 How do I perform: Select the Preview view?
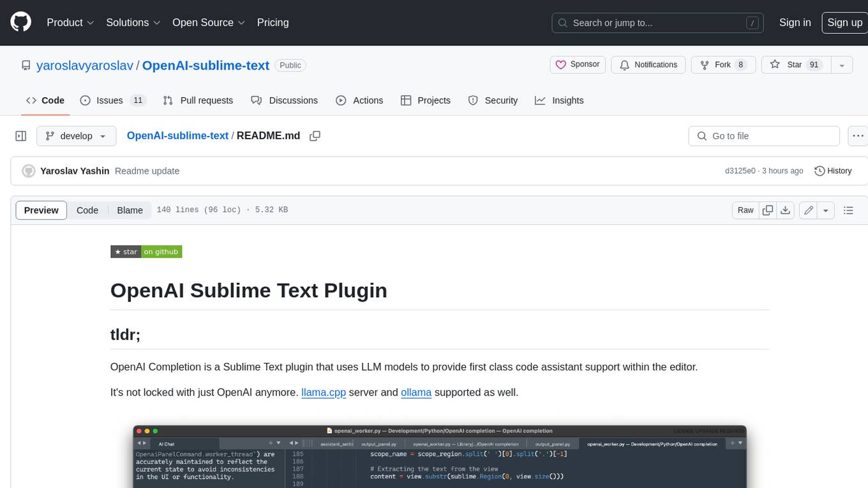(x=41, y=210)
